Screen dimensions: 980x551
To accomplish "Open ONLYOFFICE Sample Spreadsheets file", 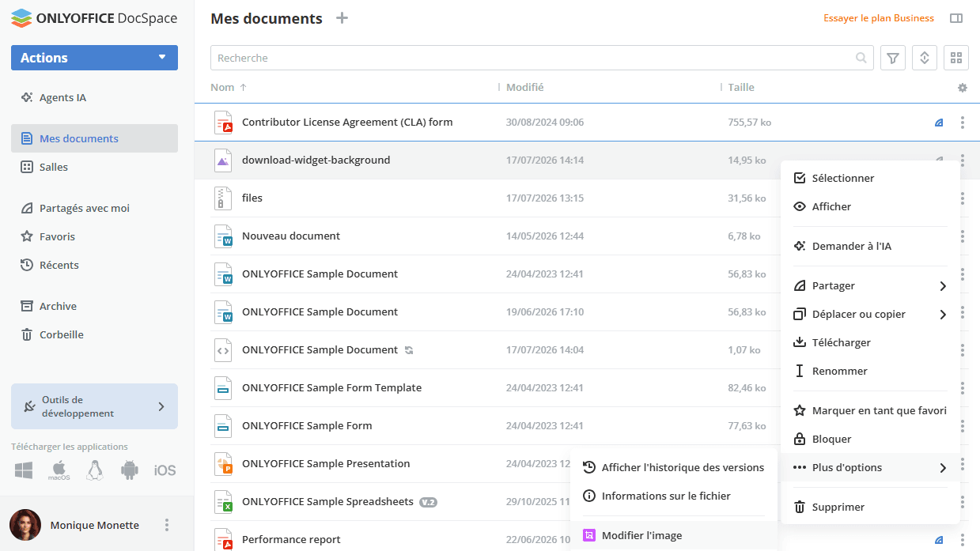I will tap(327, 502).
